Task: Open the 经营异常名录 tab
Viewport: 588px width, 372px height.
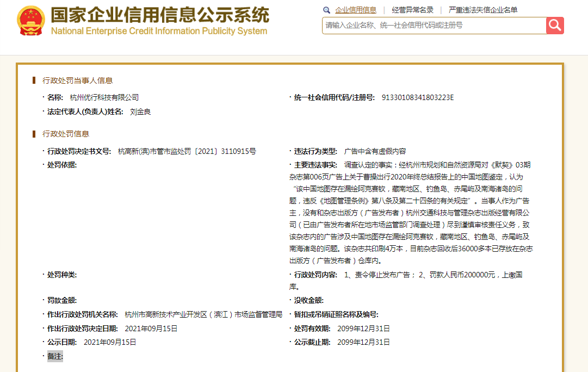Action: tap(412, 10)
